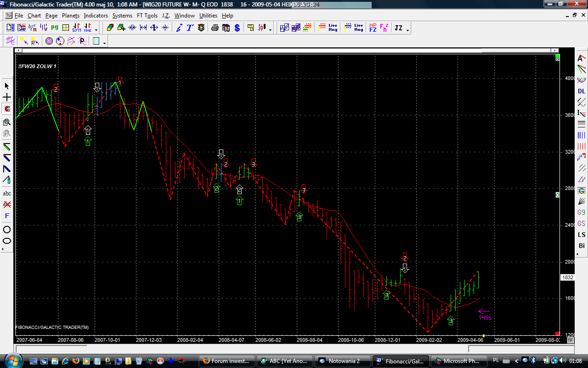
Task: Select the blue dollar sign icon
Action: pyautogui.click(x=237, y=28)
